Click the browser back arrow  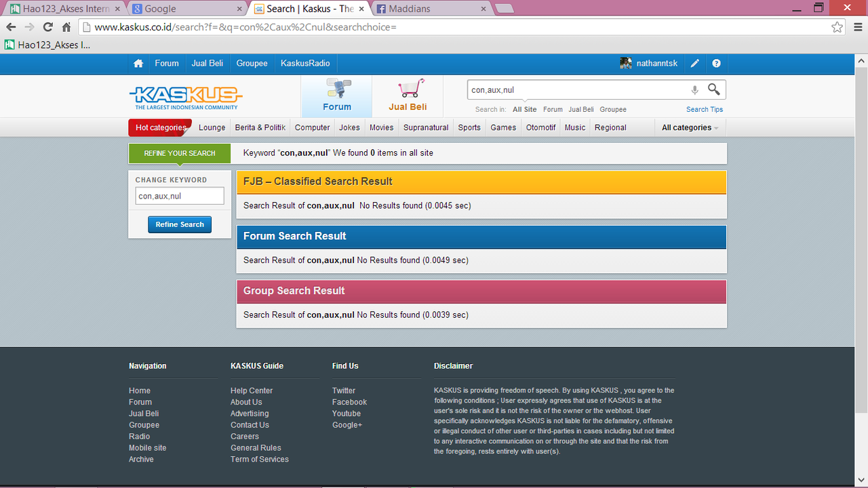coord(11,27)
